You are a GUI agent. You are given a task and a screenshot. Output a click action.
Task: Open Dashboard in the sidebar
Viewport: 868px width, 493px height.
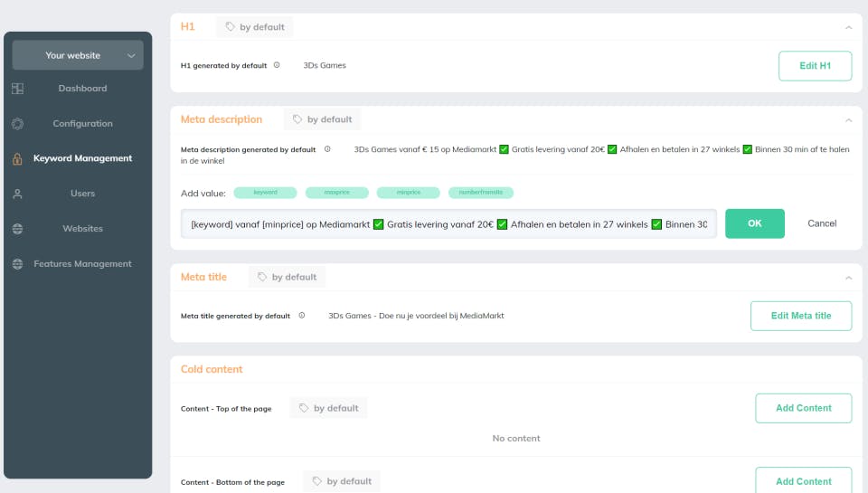82,88
